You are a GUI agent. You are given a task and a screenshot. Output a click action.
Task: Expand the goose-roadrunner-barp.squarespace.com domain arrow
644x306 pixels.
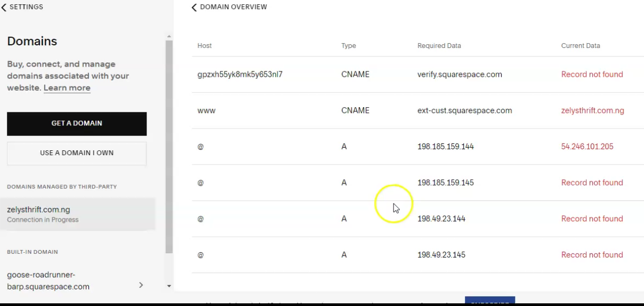tap(141, 285)
